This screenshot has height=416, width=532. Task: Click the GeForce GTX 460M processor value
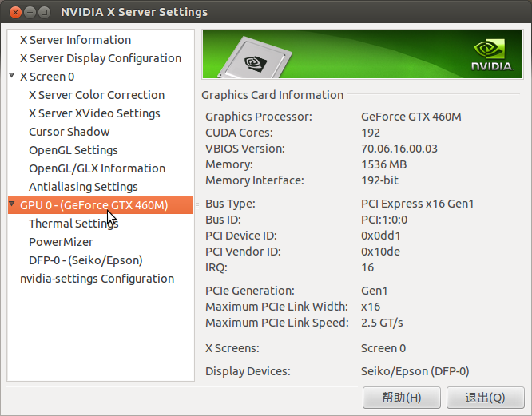point(411,117)
